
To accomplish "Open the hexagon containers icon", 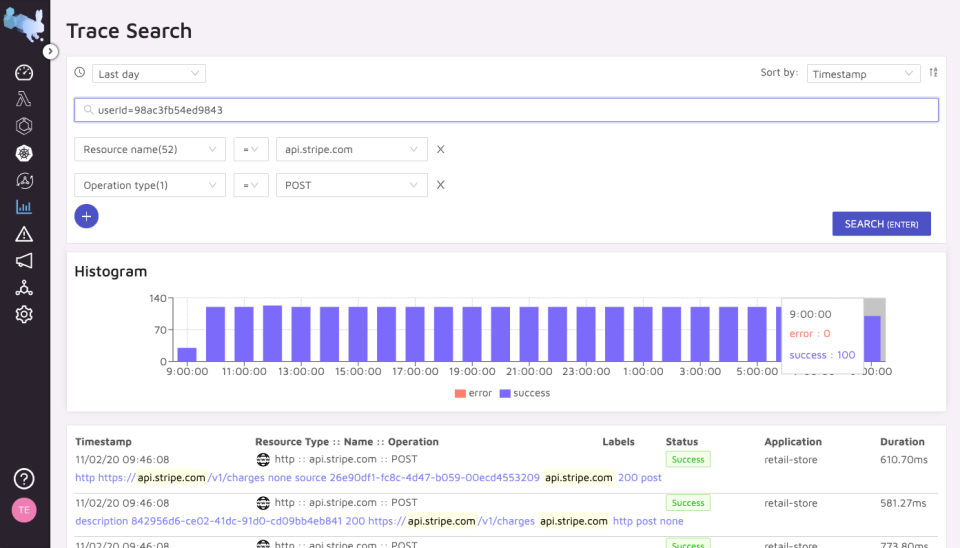I will [x=24, y=126].
